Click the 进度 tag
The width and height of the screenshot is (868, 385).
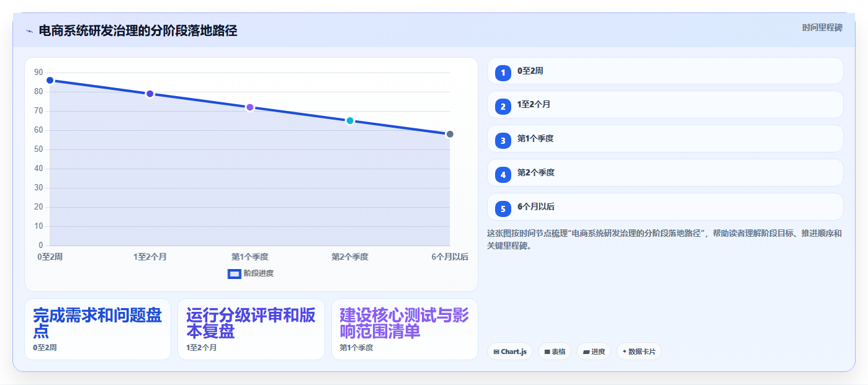pos(594,352)
